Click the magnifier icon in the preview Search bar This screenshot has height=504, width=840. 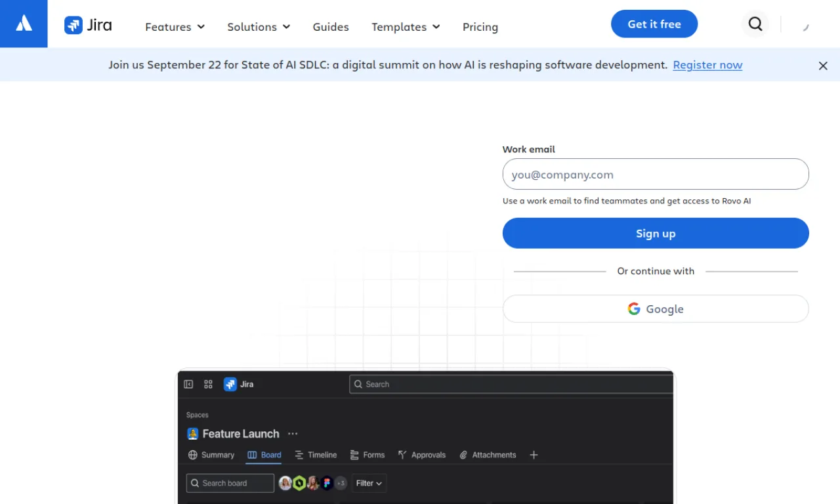click(x=358, y=384)
